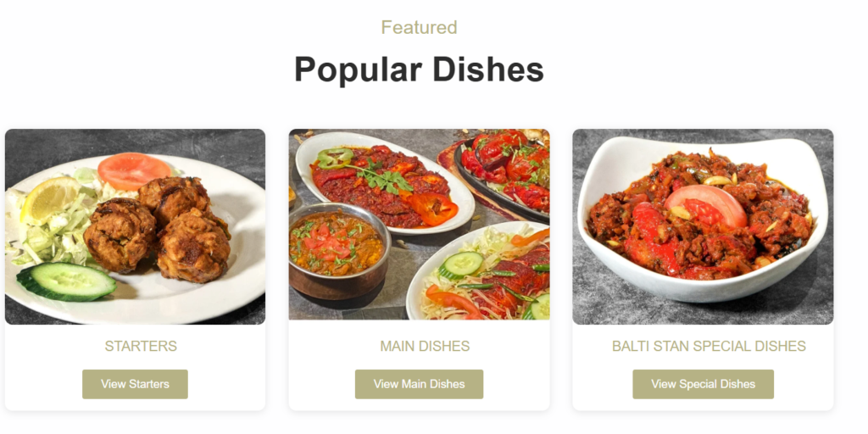Select the BALTI STAN SPECIAL DISHES title
The height and width of the screenshot is (434, 868).
click(x=709, y=347)
